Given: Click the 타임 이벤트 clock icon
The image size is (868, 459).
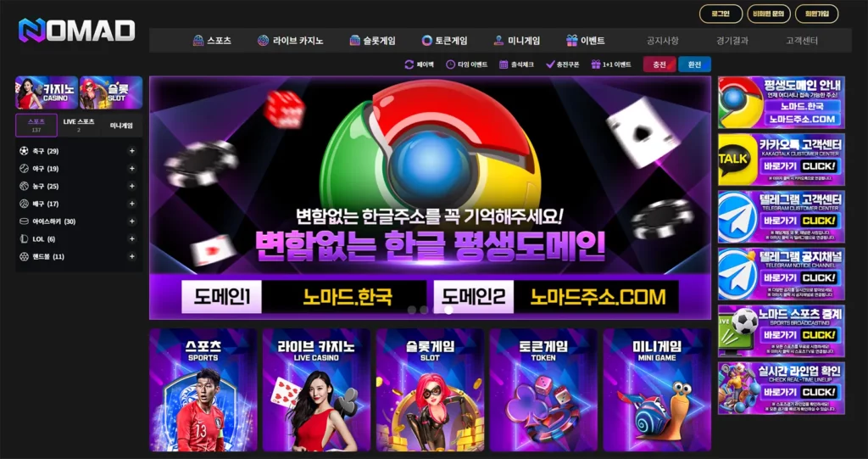Looking at the screenshot, I should coord(450,64).
